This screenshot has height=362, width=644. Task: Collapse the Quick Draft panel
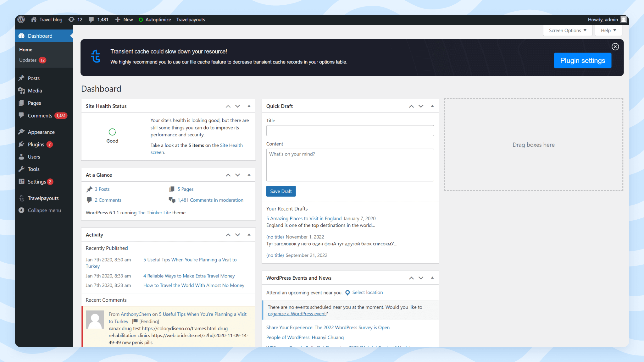coord(432,106)
